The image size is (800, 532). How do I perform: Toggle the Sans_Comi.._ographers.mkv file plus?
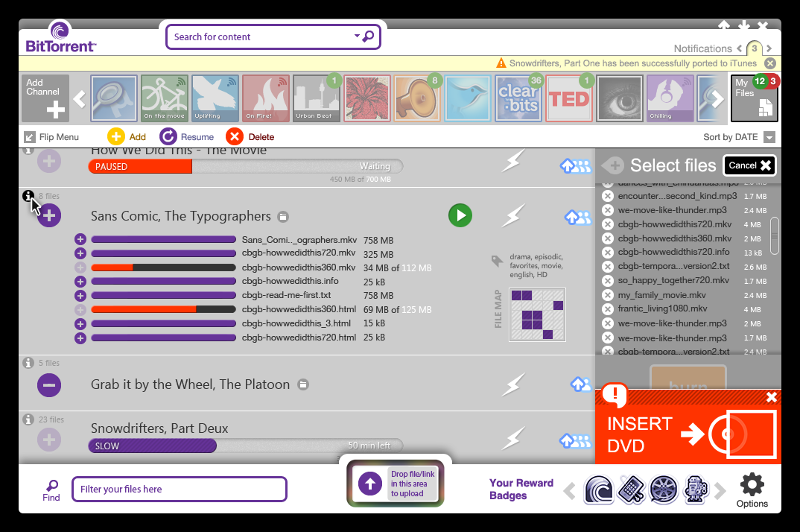[80, 239]
